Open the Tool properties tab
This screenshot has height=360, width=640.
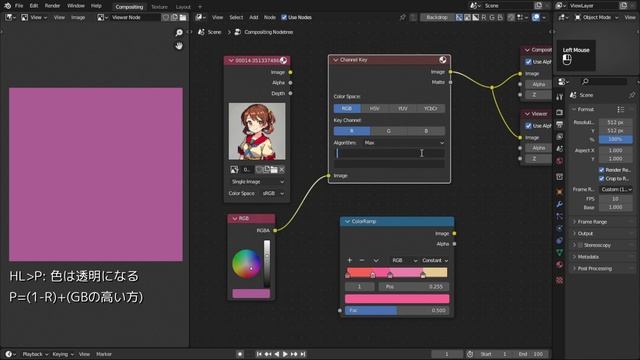point(560,97)
